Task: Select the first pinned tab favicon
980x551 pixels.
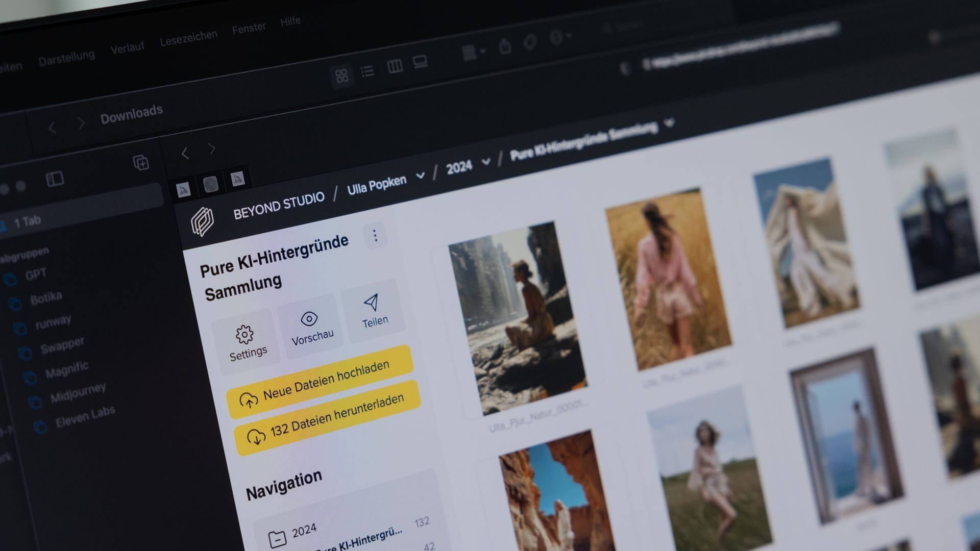Action: coord(183,190)
